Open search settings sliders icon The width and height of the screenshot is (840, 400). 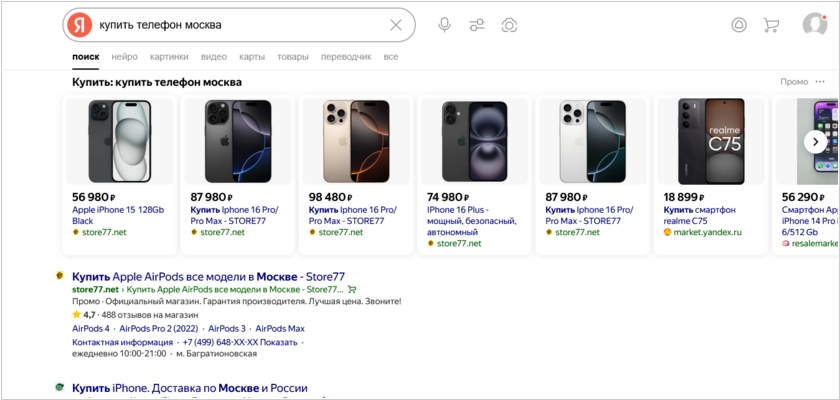click(476, 25)
